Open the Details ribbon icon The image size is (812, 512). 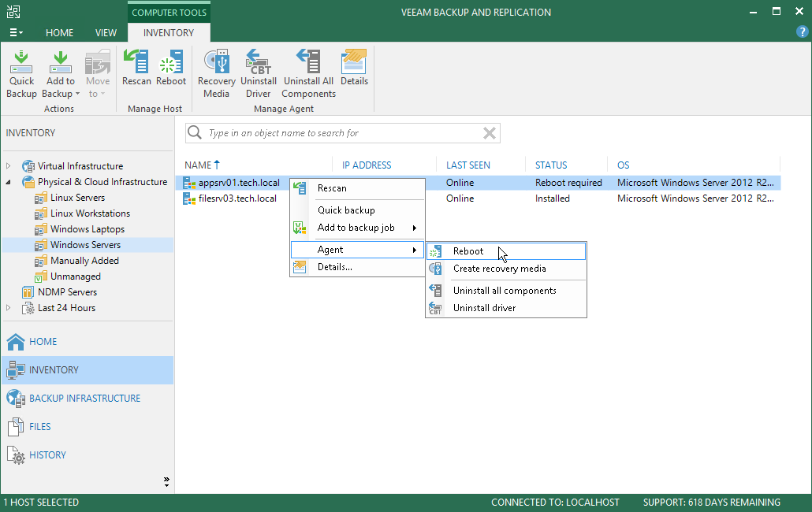354,68
